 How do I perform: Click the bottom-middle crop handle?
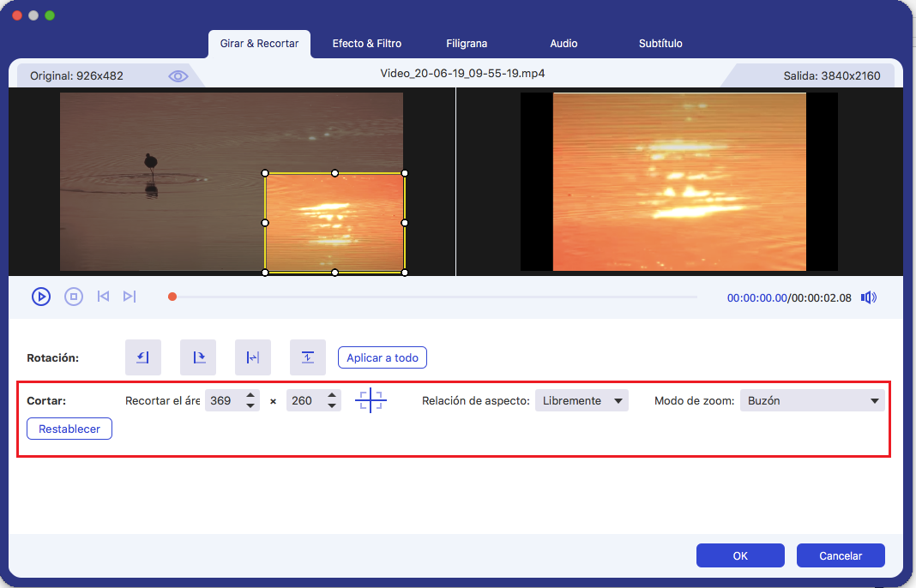point(334,273)
